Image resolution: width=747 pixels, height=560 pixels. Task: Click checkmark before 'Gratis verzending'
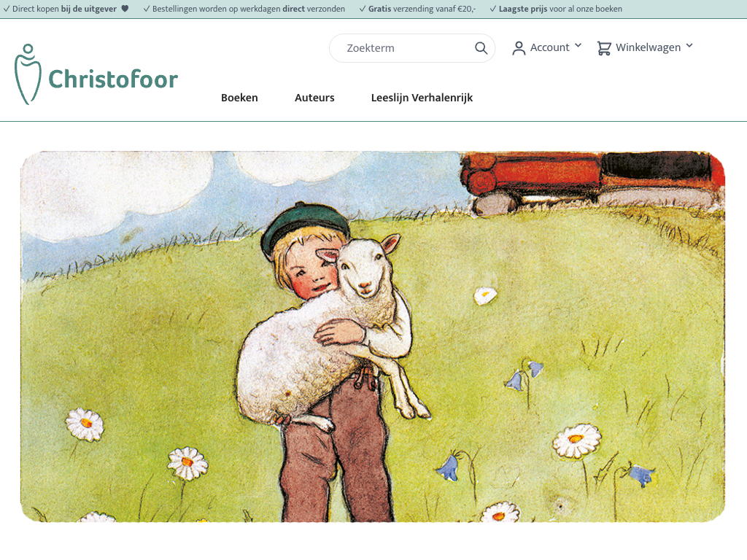pos(363,9)
